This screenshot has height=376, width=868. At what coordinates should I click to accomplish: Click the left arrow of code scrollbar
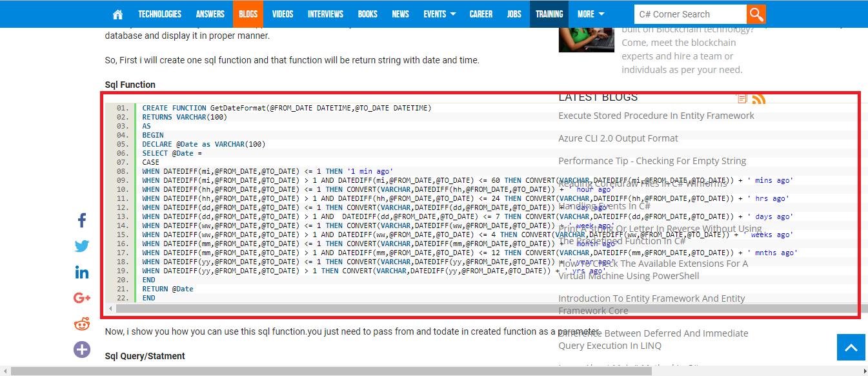tap(110, 309)
